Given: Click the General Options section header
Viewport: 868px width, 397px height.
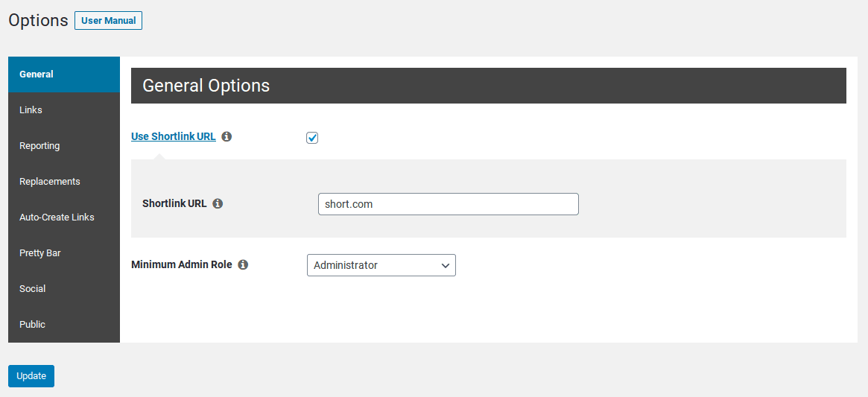Looking at the screenshot, I should pyautogui.click(x=488, y=86).
